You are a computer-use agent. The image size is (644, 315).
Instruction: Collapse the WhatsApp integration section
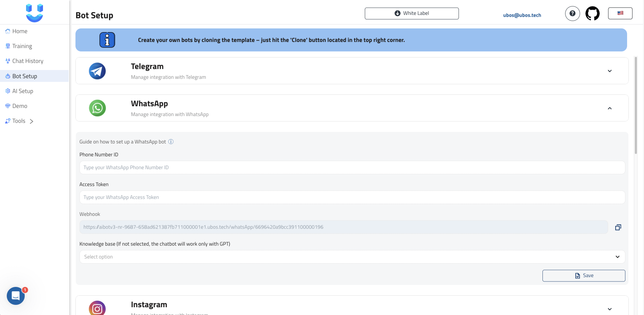(609, 108)
